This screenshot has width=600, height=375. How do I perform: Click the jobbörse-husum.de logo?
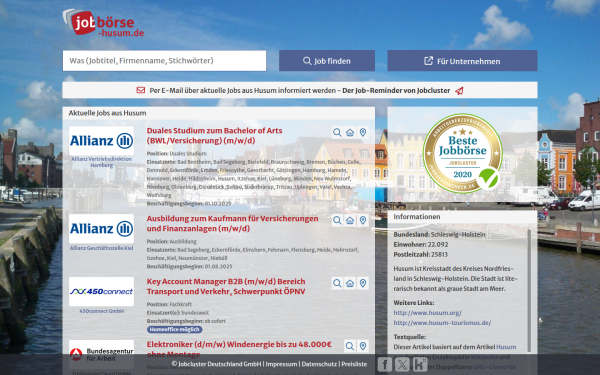(x=103, y=23)
